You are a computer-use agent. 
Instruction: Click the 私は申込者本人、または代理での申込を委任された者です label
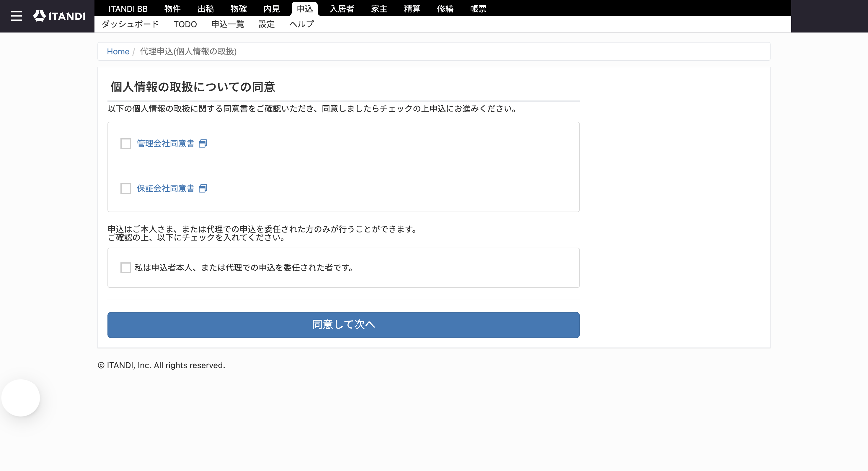(x=244, y=268)
